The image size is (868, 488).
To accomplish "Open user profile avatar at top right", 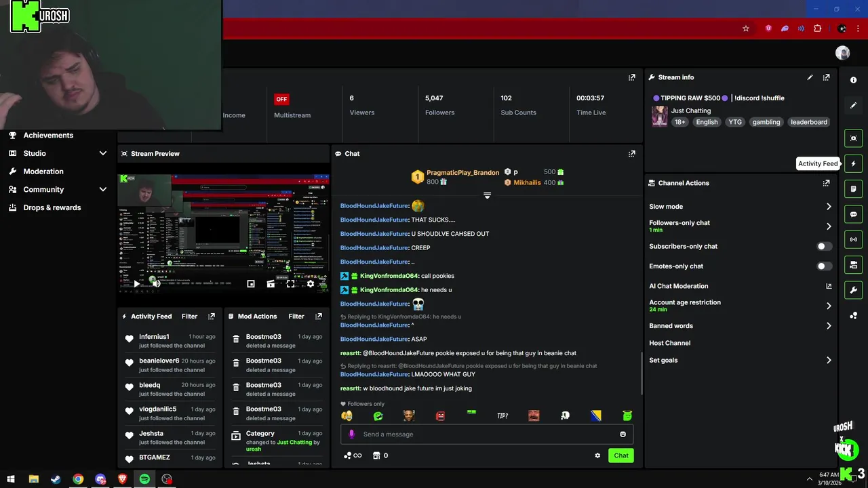I will point(842,53).
